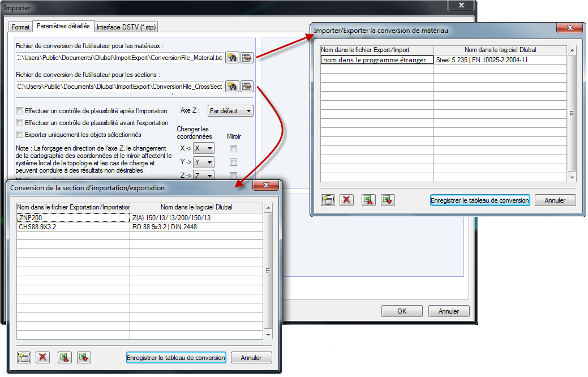Click material table header 'Nom dans le fichier Export/Import'

point(377,50)
